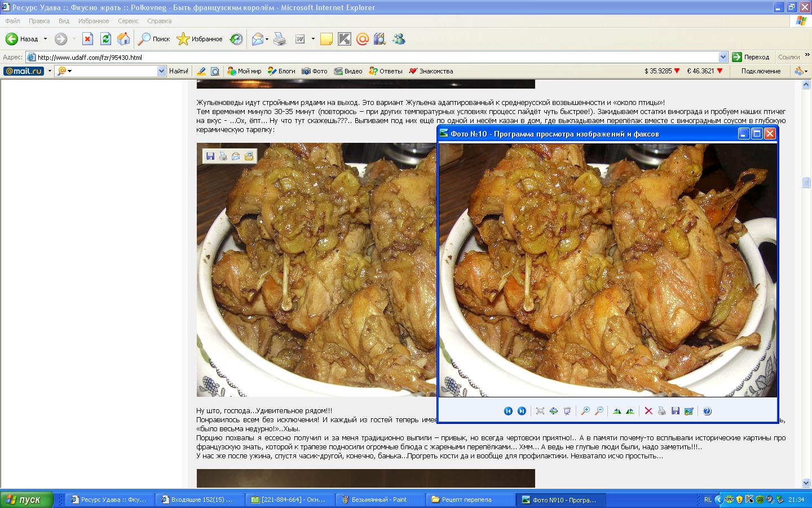Image resolution: width=812 pixels, height=508 pixels.
Task: Open the Мой мир toolbar link
Action: [x=244, y=71]
